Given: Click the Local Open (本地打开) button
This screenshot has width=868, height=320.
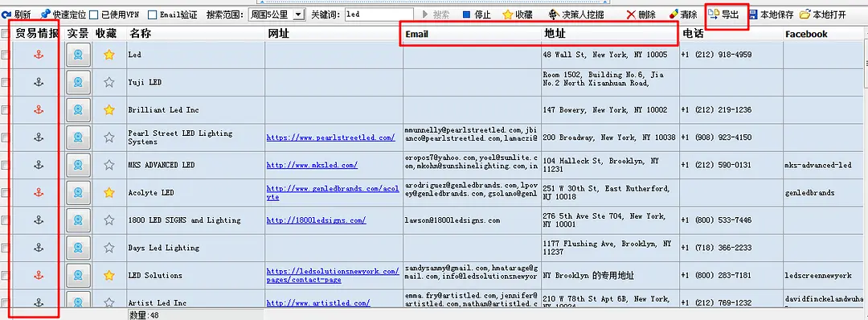Looking at the screenshot, I should point(823,15).
